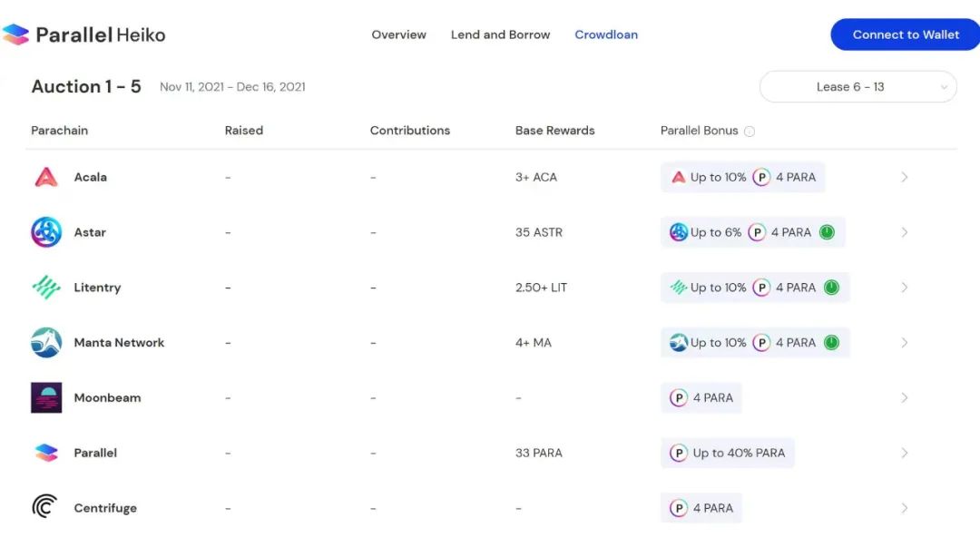Click the PARA token icon in Astar bonus

[x=757, y=232]
